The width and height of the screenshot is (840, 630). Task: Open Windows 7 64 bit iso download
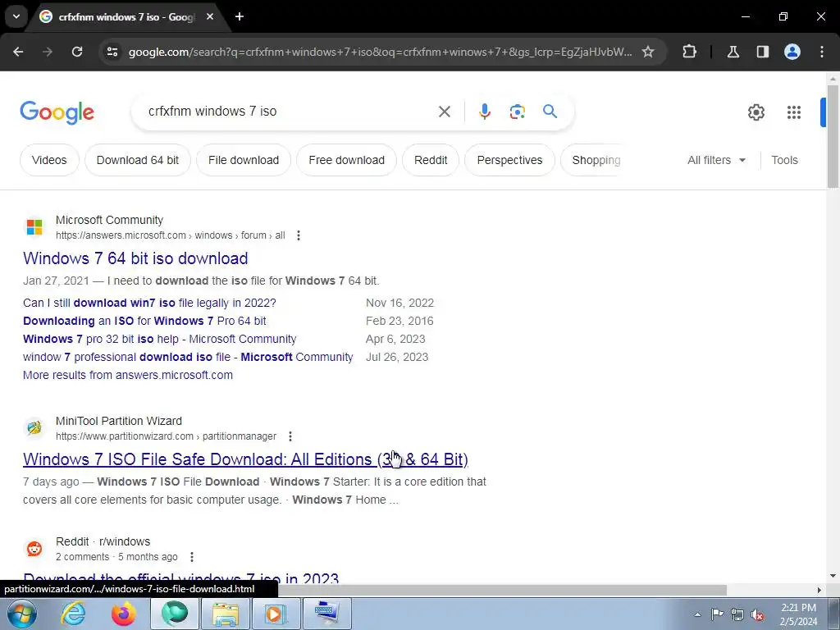(x=135, y=258)
